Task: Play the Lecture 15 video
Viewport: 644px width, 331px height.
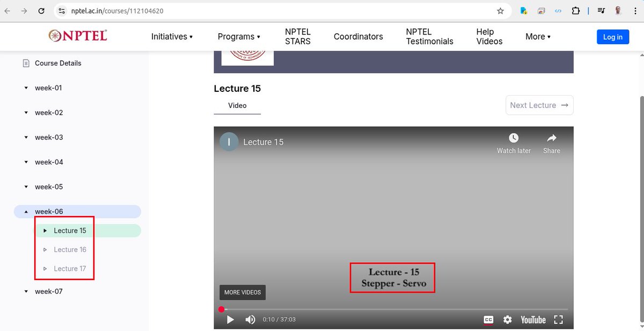Action: click(x=230, y=320)
